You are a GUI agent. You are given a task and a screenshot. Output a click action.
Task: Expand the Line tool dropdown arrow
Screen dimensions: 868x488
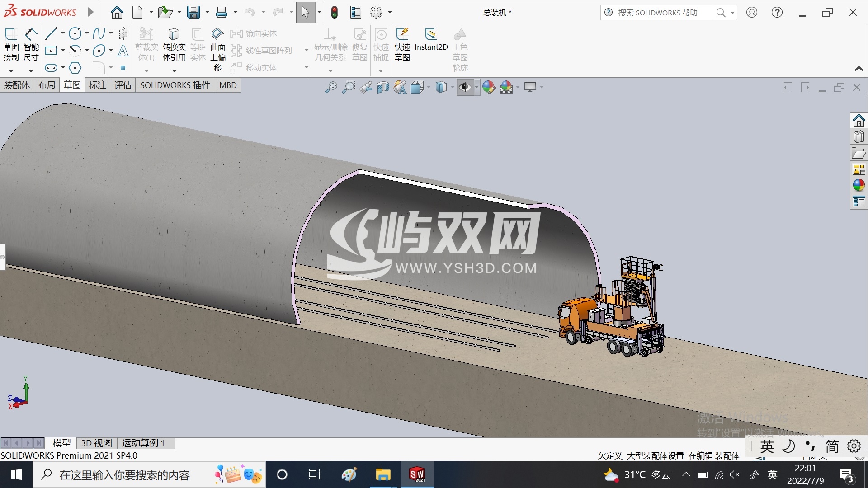click(x=63, y=33)
